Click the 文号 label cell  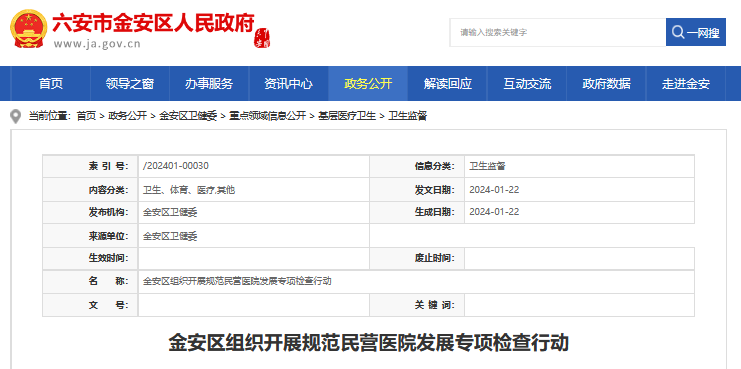90,305
